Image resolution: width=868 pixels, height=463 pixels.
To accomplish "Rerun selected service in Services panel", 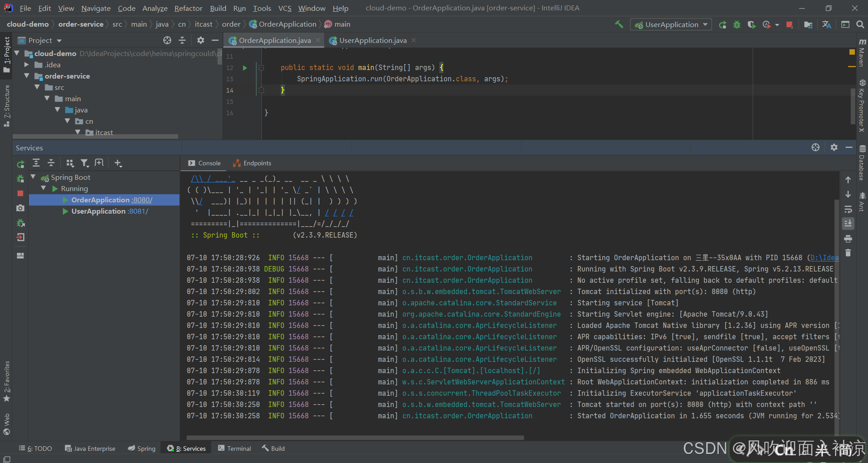I will coord(20,164).
